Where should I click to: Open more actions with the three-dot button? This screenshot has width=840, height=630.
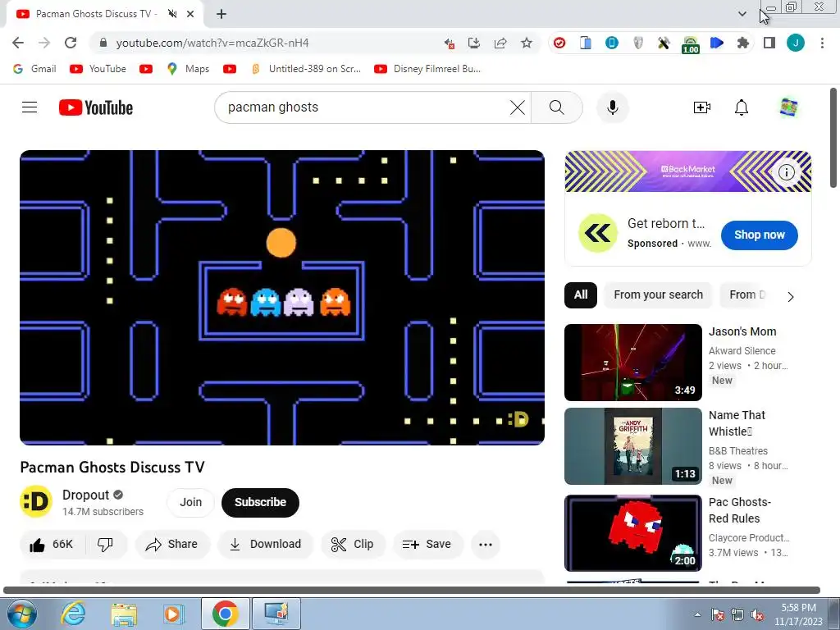486,545
